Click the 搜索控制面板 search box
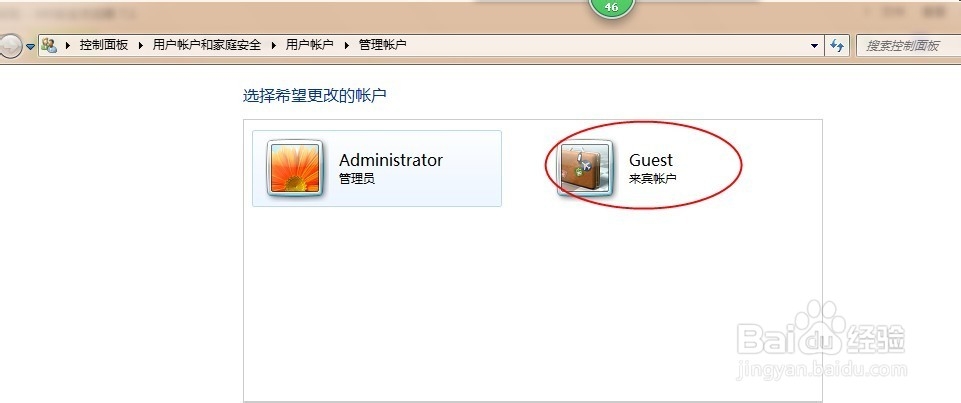Image resolution: width=961 pixels, height=403 pixels. [x=908, y=45]
